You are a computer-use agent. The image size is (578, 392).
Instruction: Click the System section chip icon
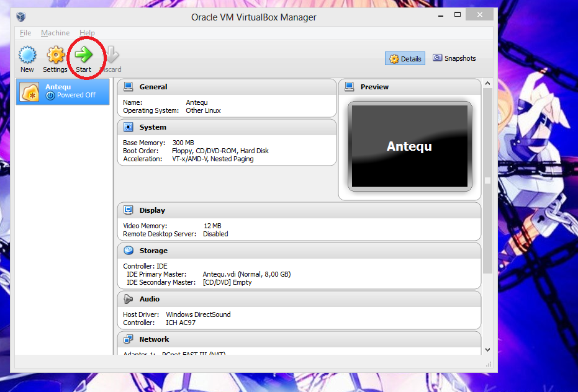point(129,127)
